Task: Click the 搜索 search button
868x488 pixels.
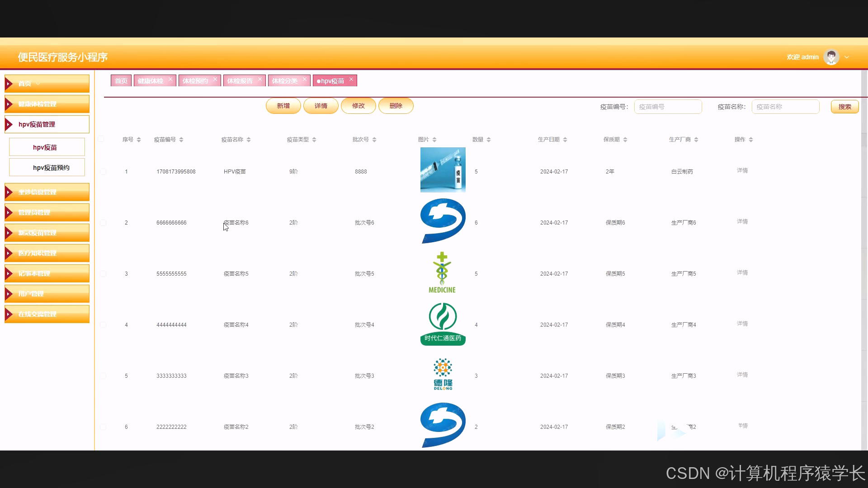Action: click(x=845, y=107)
